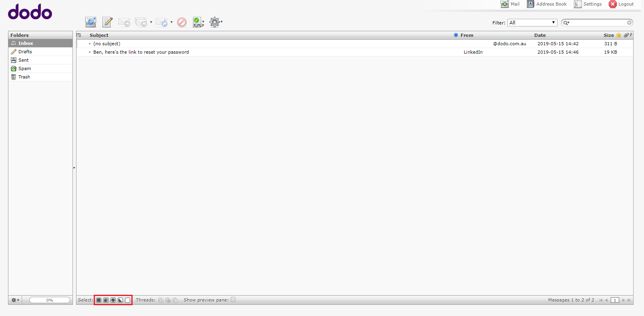Click the red Delete message icon
Image resolution: width=644 pixels, height=316 pixels.
(182, 22)
